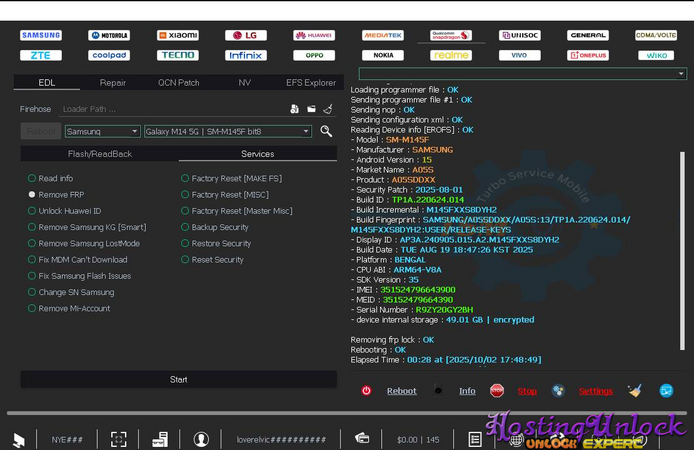Click the Qualcomm Snapdragon platform logo
This screenshot has width=694, height=450.
[x=451, y=35]
